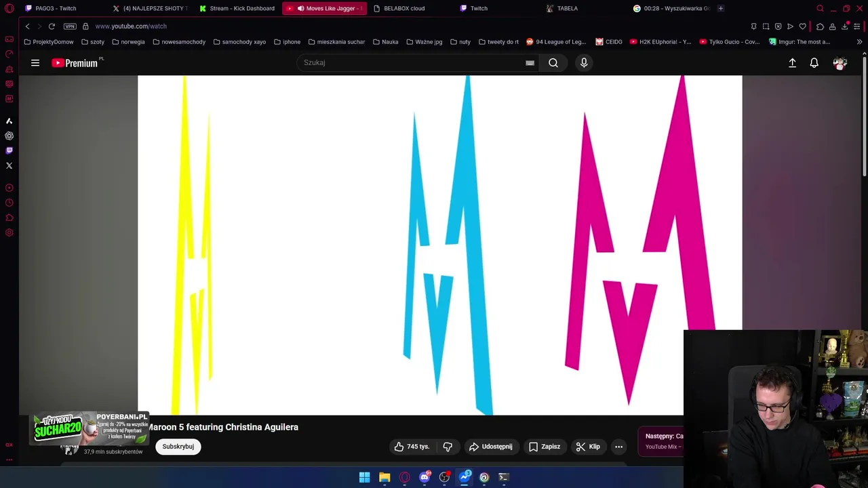The height and width of the screenshot is (488, 868).
Task: Open the ProjektyDomow bookmarks folder
Action: pyautogui.click(x=48, y=42)
